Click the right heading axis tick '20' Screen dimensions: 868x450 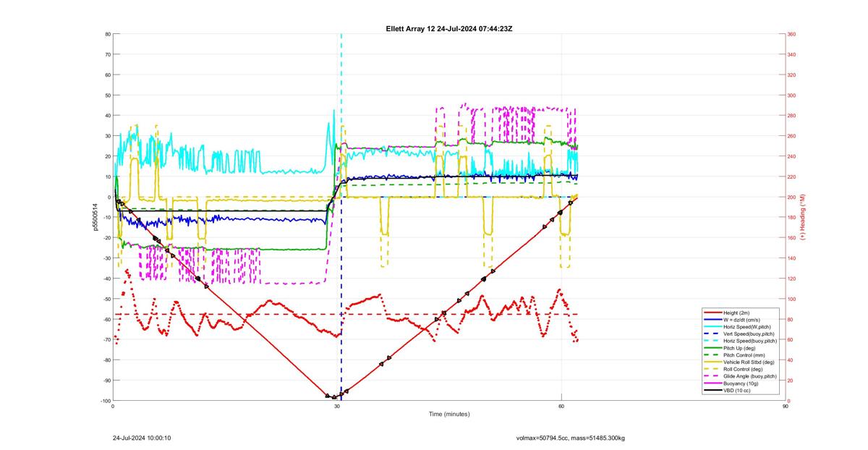[791, 381]
